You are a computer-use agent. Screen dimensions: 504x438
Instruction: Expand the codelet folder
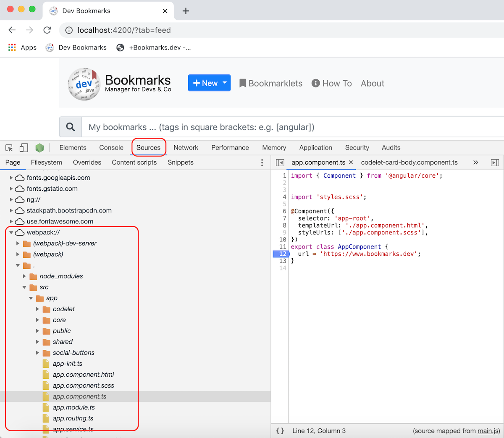[x=38, y=309]
